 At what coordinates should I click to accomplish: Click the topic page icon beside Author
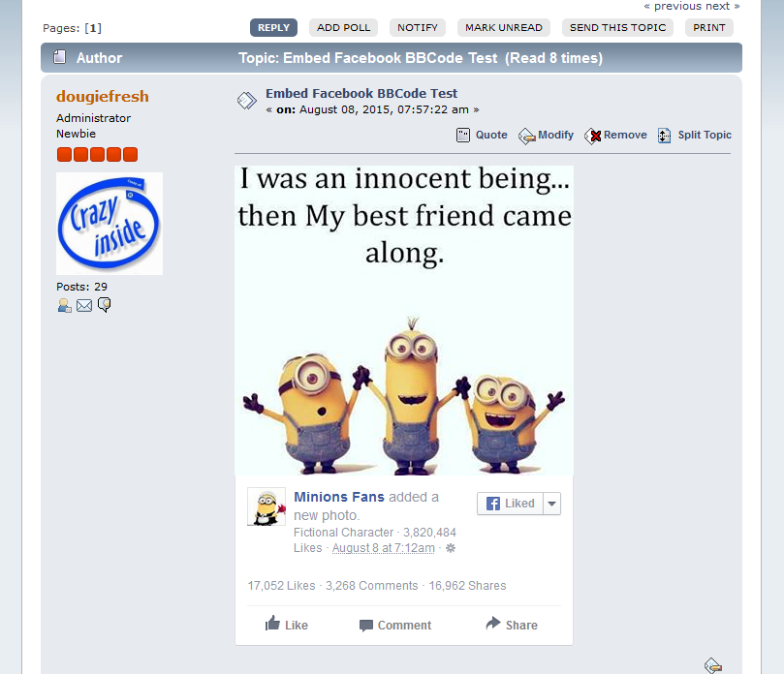pos(60,57)
